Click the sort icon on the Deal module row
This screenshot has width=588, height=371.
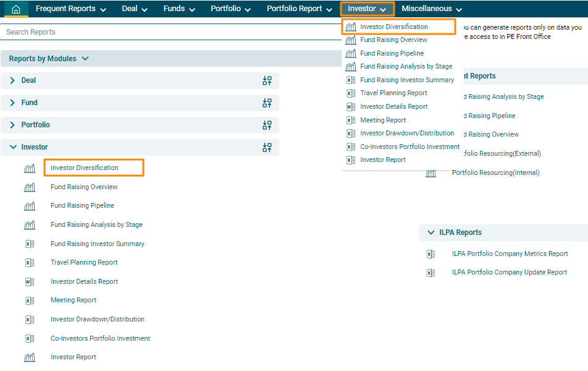267,80
